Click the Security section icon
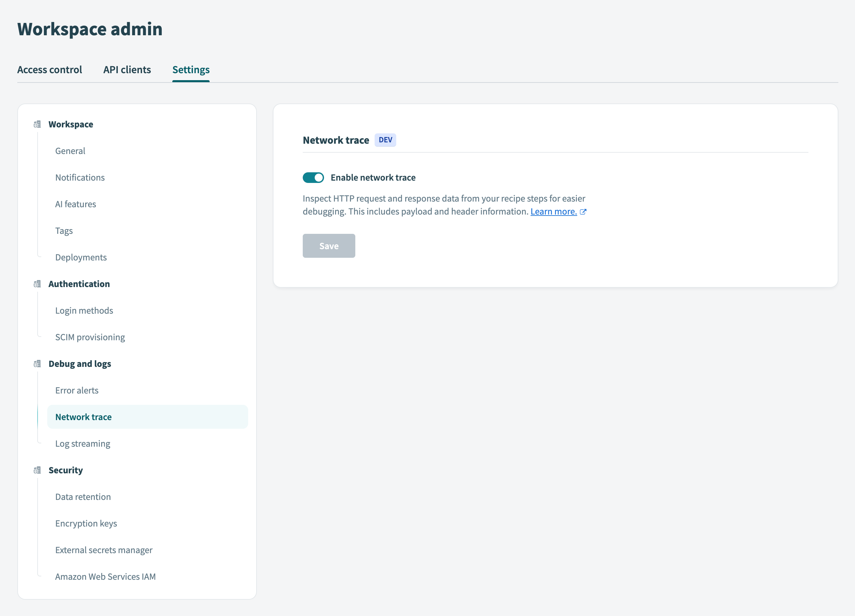855x616 pixels. point(37,470)
